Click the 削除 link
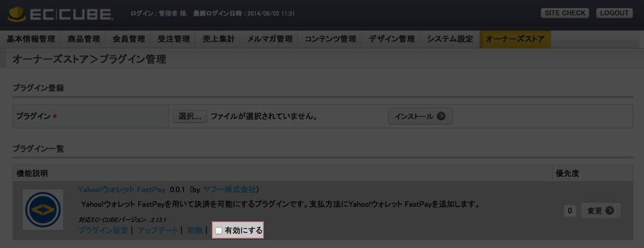 [195, 231]
